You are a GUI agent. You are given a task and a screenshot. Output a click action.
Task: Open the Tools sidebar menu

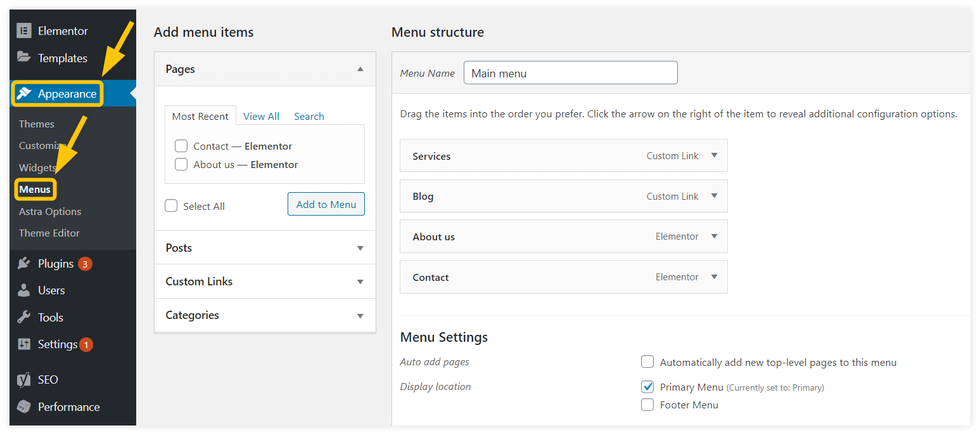(x=73, y=317)
